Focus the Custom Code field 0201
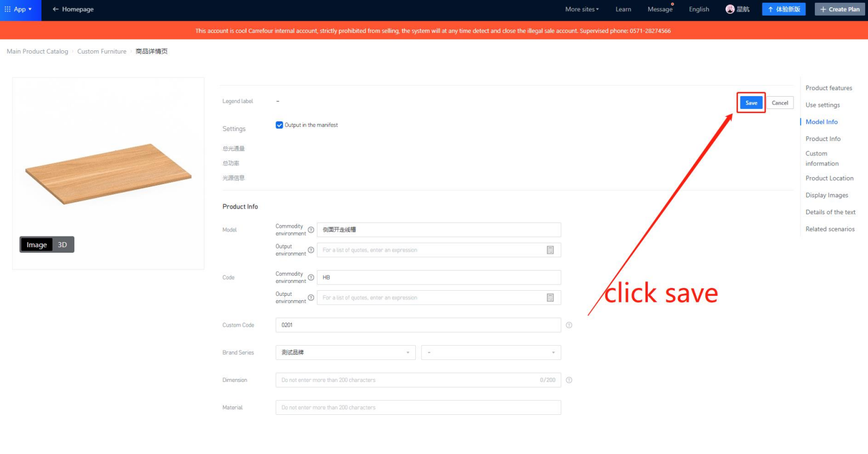The height and width of the screenshot is (454, 868). (418, 325)
